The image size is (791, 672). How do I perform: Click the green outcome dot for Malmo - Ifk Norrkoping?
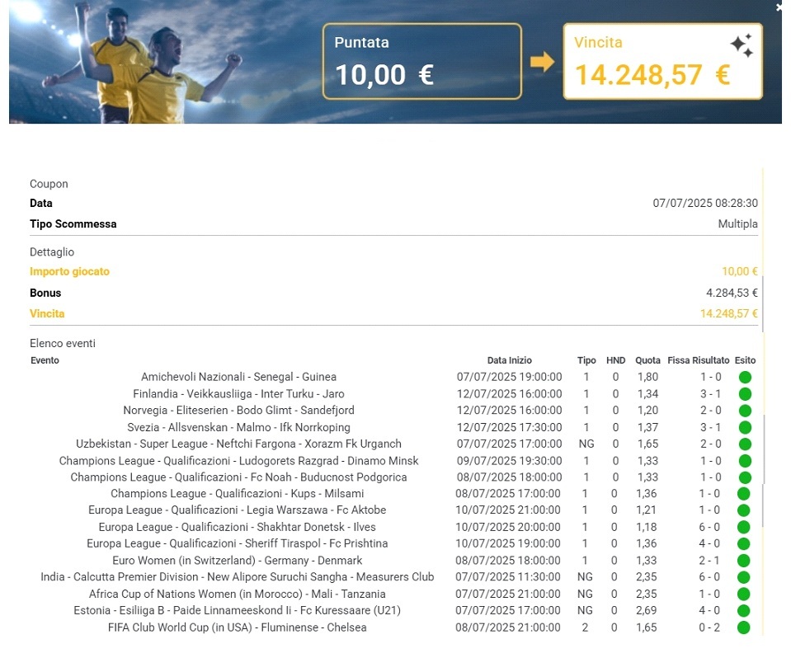[745, 427]
